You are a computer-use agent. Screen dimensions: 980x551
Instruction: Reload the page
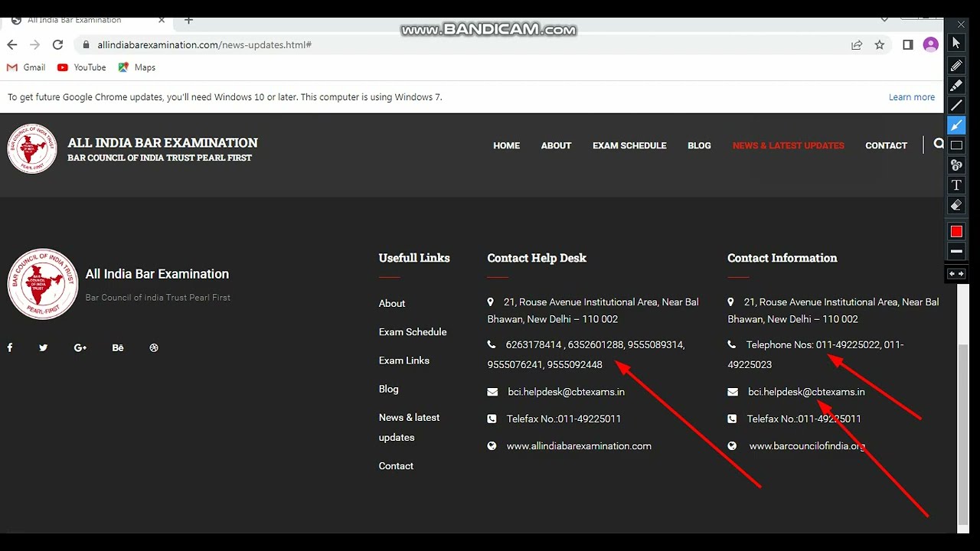(57, 45)
